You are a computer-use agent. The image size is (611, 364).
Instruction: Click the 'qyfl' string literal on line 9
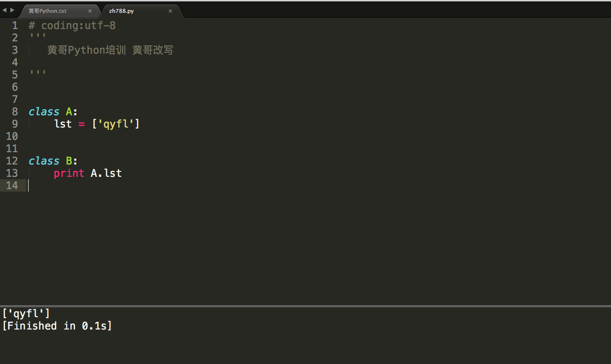click(x=116, y=124)
